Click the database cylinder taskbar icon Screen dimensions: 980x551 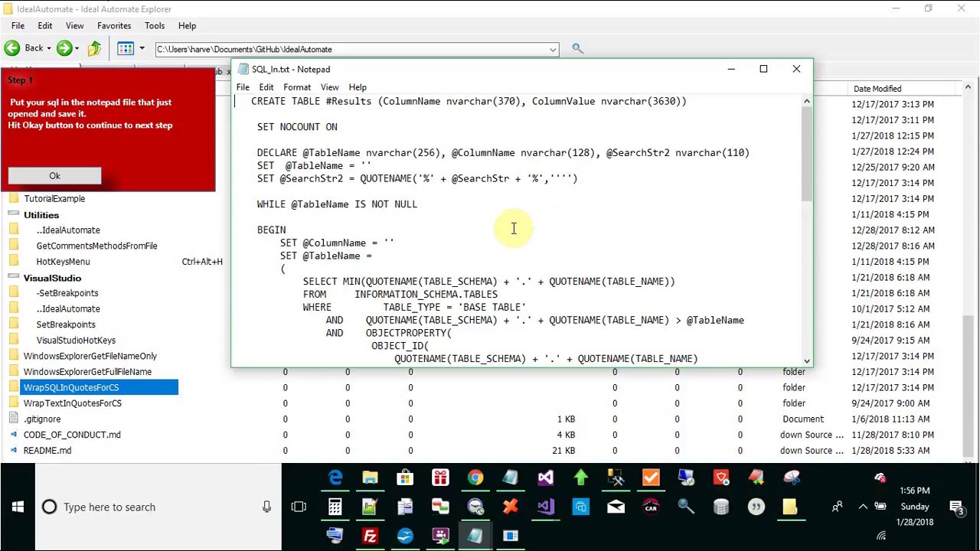click(721, 507)
